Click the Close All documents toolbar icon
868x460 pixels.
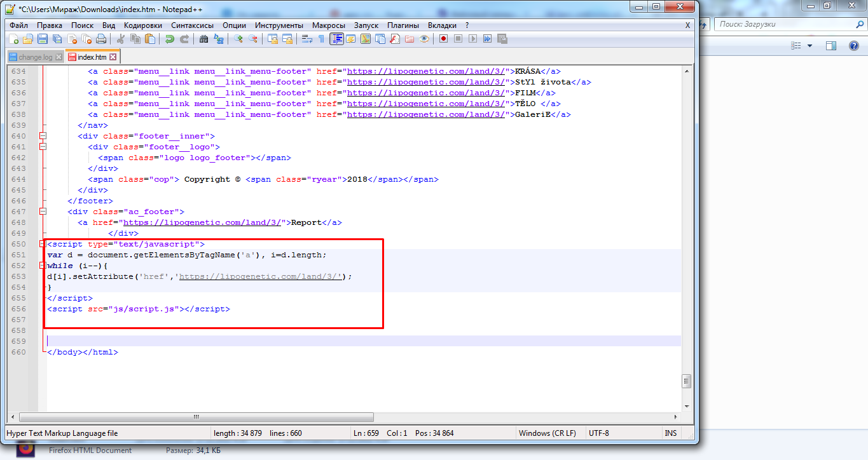pos(86,39)
